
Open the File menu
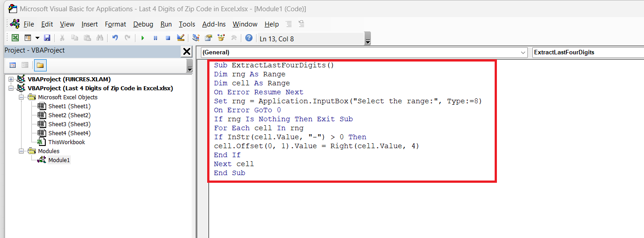tap(29, 24)
